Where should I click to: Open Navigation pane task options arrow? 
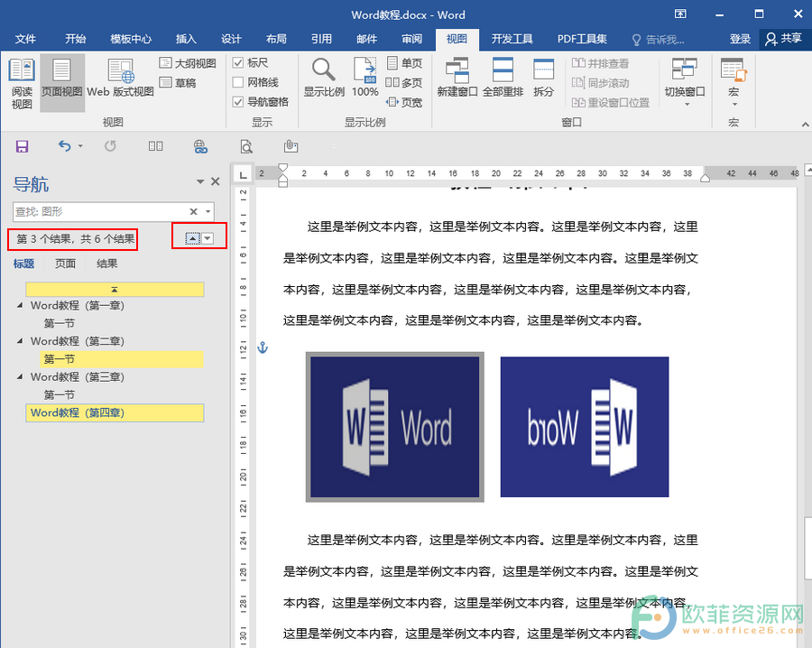coord(200,181)
